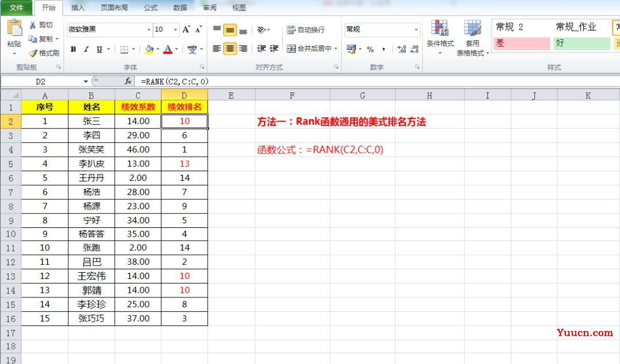
Task: Open the font name dropdown 微软雅黑
Action: [149, 29]
